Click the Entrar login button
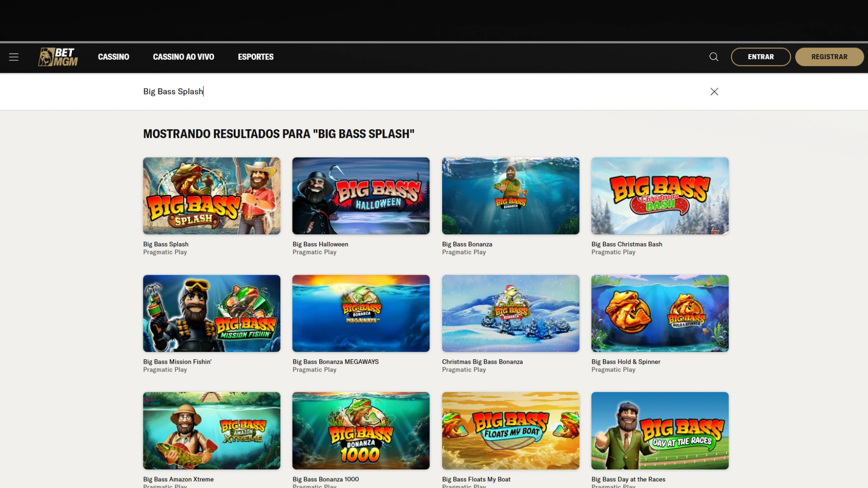Image resolution: width=868 pixels, height=488 pixels. (761, 57)
